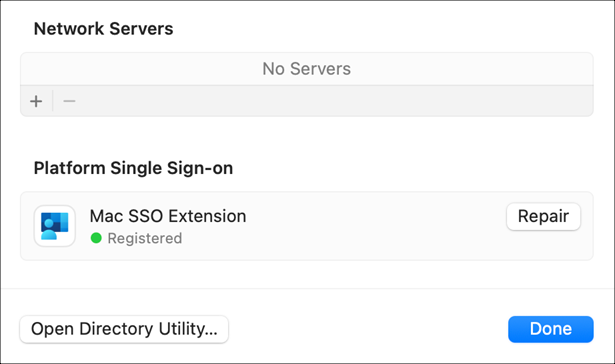Screen dimensions: 615x364
Task: Click the blank gap between the two sections
Action: pos(307,137)
